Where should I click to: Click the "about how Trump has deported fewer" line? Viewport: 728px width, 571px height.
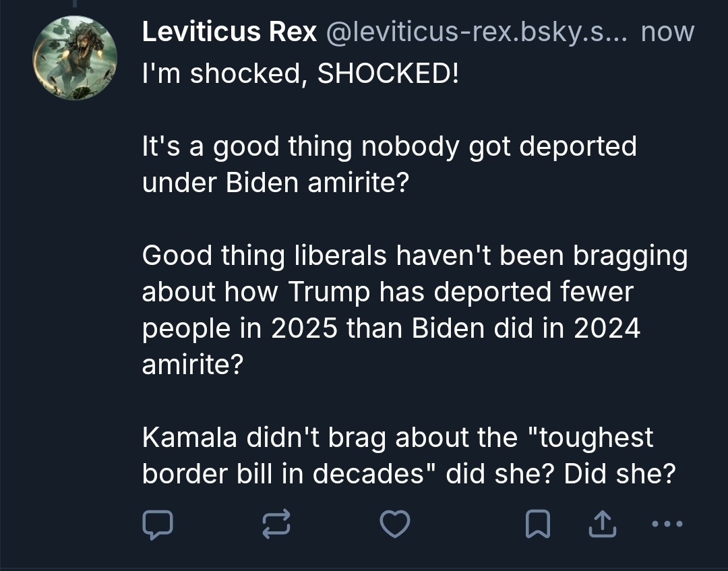coord(388,293)
